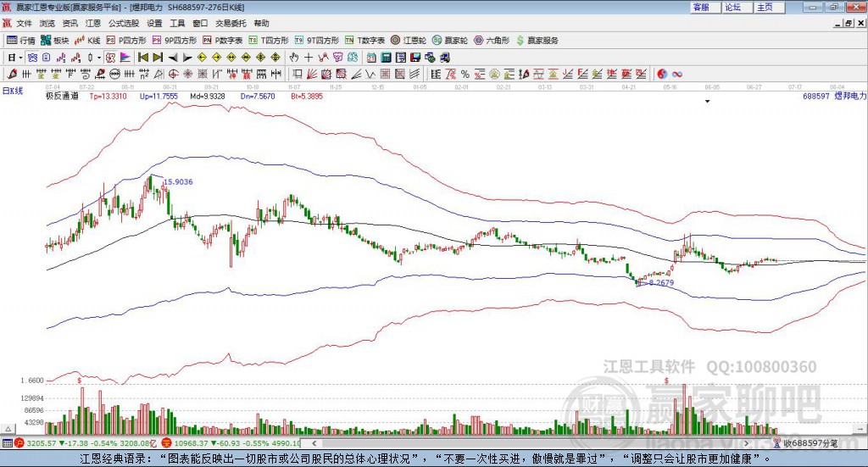Jump to the first bar icon
This screenshot has width=868, height=467.
click(x=142, y=58)
